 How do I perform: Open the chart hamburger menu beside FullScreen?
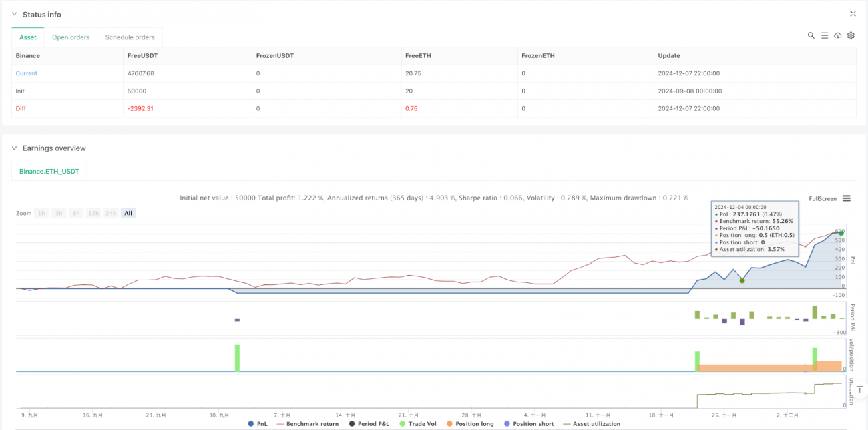pyautogui.click(x=847, y=198)
